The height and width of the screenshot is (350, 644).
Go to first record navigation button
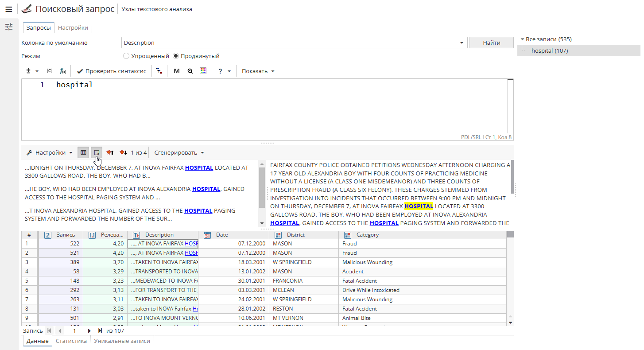click(49, 331)
